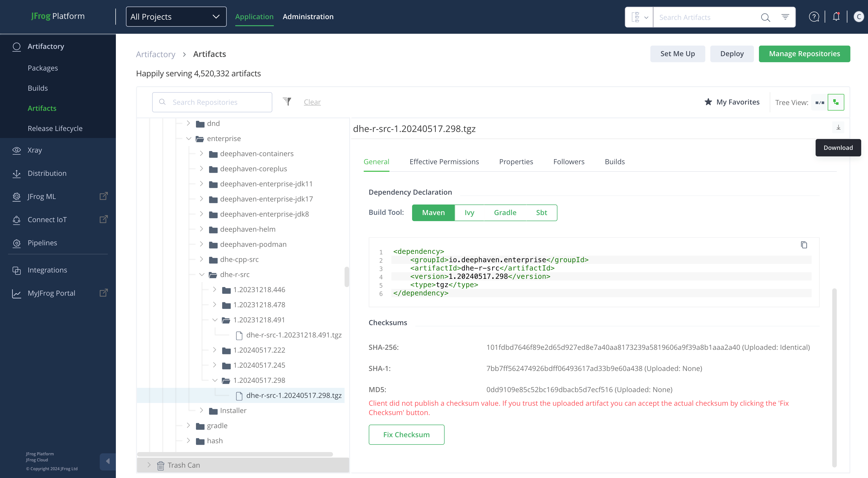868x478 pixels.
Task: Select Ivy as build tool
Action: (469, 213)
